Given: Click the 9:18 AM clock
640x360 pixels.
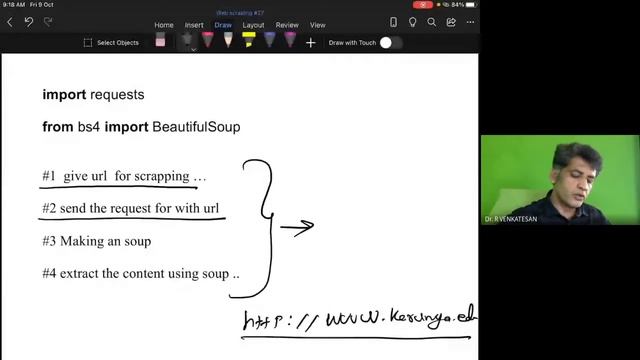Looking at the screenshot, I should [x=14, y=5].
